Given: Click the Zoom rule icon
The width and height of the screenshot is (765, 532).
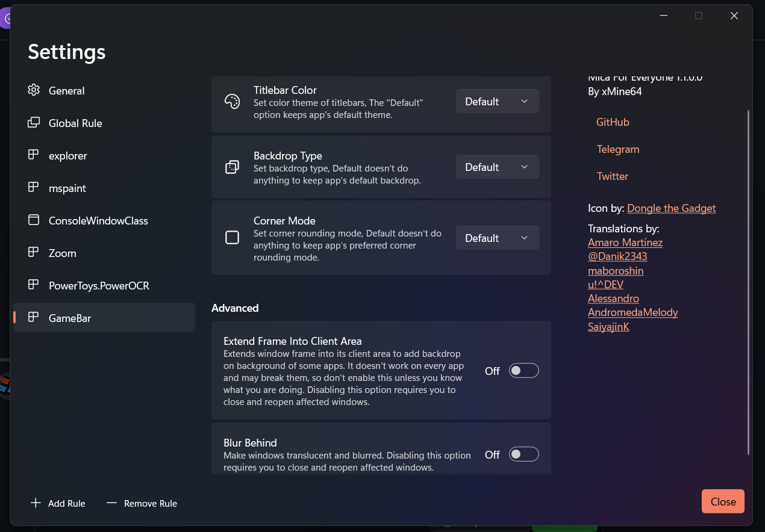Looking at the screenshot, I should (x=34, y=253).
